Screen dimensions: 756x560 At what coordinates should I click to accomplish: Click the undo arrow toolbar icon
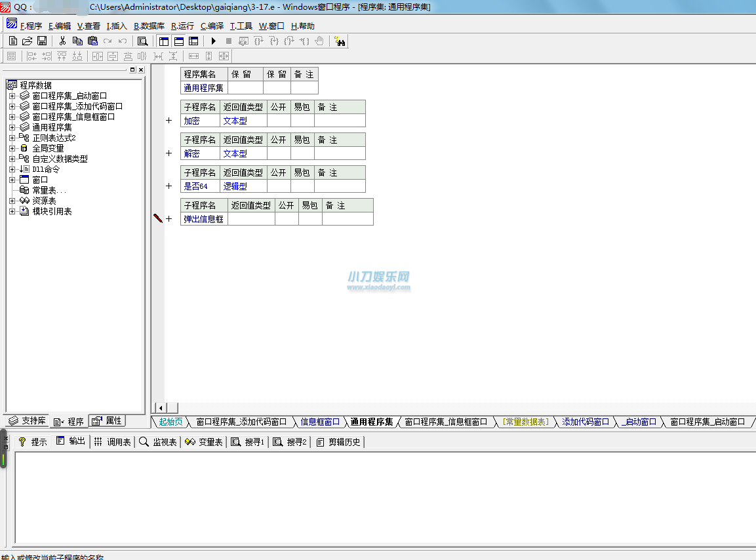[x=123, y=41]
